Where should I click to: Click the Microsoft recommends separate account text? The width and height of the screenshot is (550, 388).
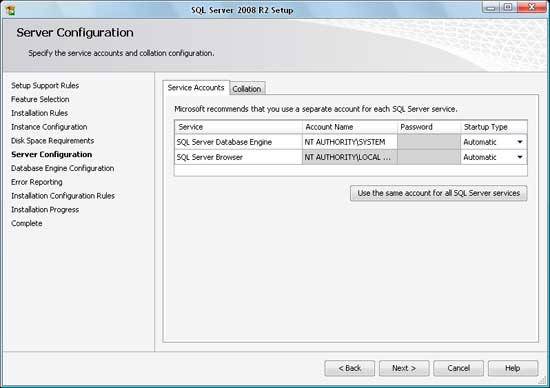[x=316, y=109]
